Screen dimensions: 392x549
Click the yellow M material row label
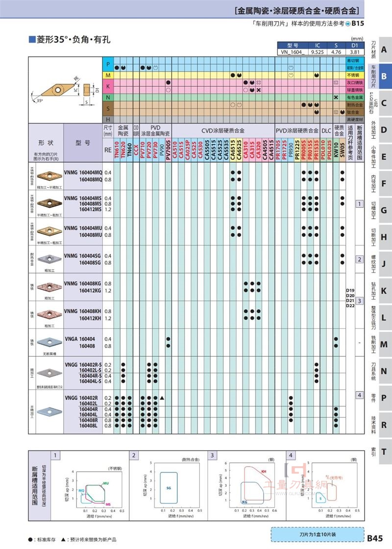(x=108, y=75)
